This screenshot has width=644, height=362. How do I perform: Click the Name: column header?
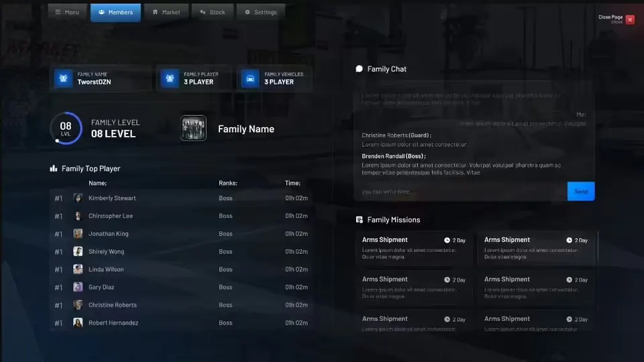click(x=98, y=183)
